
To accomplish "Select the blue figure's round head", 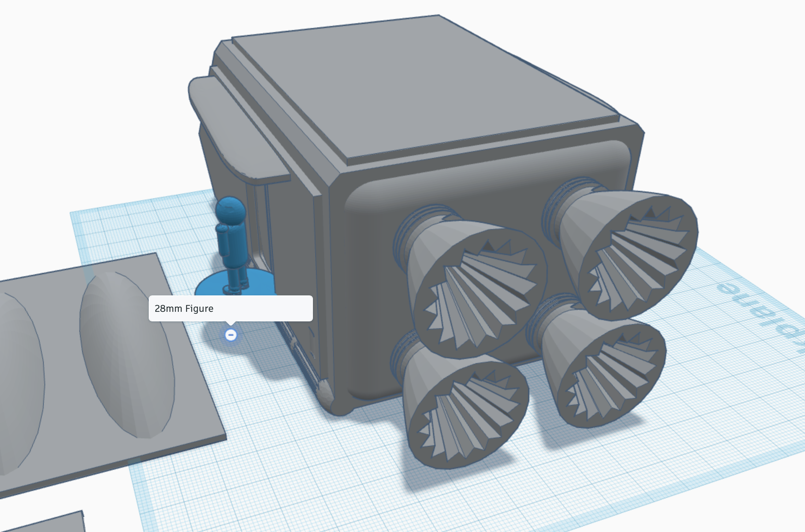I will click(x=231, y=210).
